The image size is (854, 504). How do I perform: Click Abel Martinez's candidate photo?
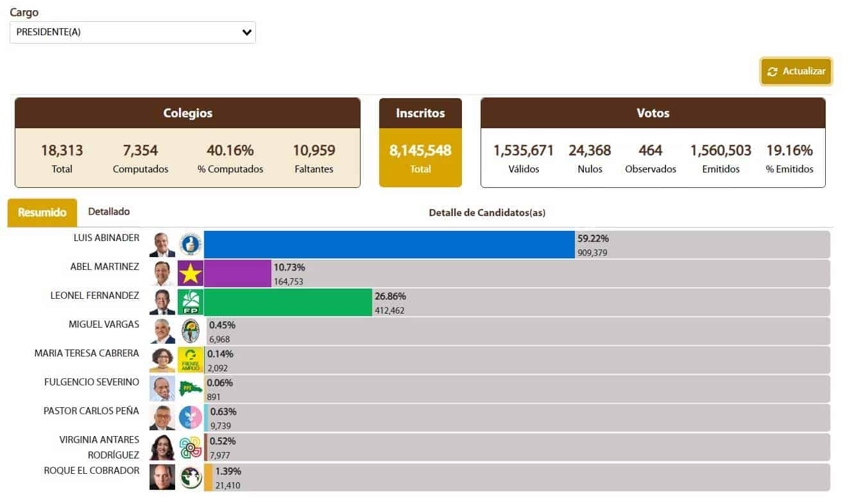pyautogui.click(x=162, y=273)
